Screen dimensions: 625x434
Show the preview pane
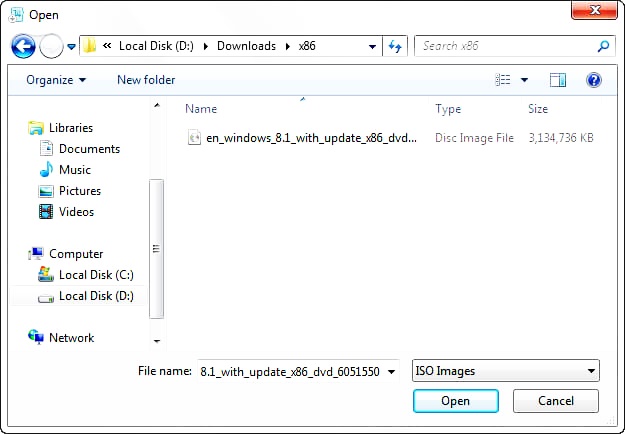pyautogui.click(x=558, y=80)
